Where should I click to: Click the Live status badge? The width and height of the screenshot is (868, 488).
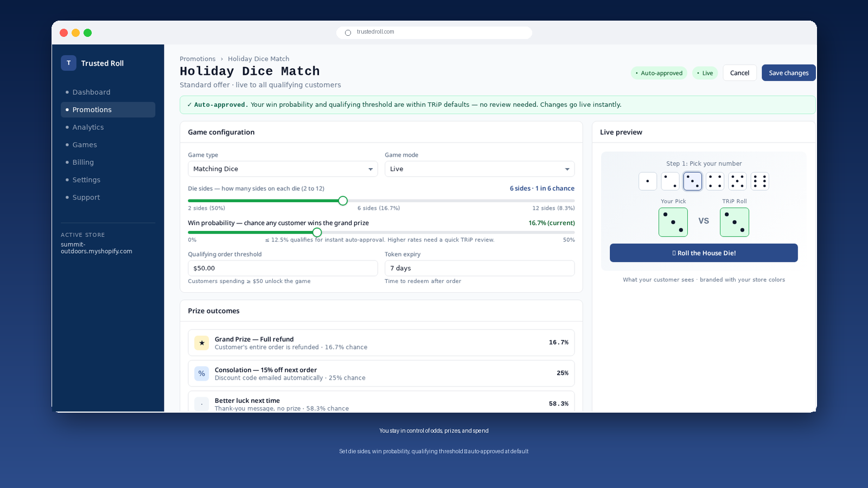[x=705, y=73]
